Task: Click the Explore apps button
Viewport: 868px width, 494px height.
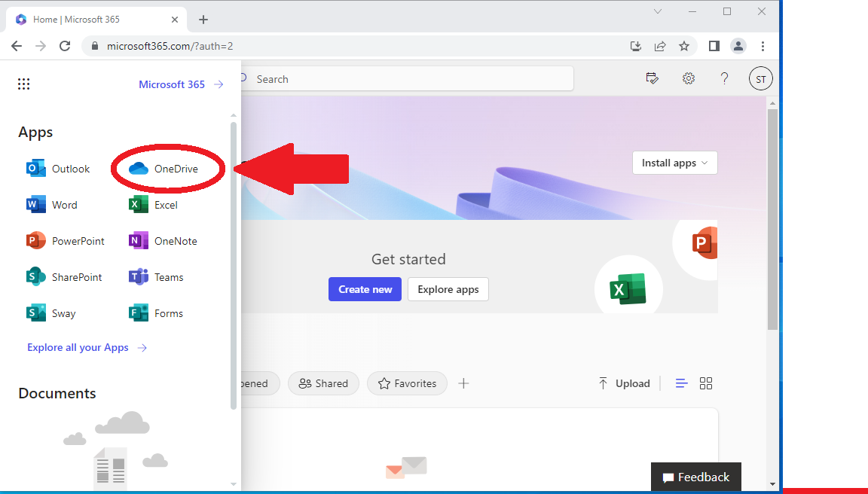Action: tap(448, 289)
